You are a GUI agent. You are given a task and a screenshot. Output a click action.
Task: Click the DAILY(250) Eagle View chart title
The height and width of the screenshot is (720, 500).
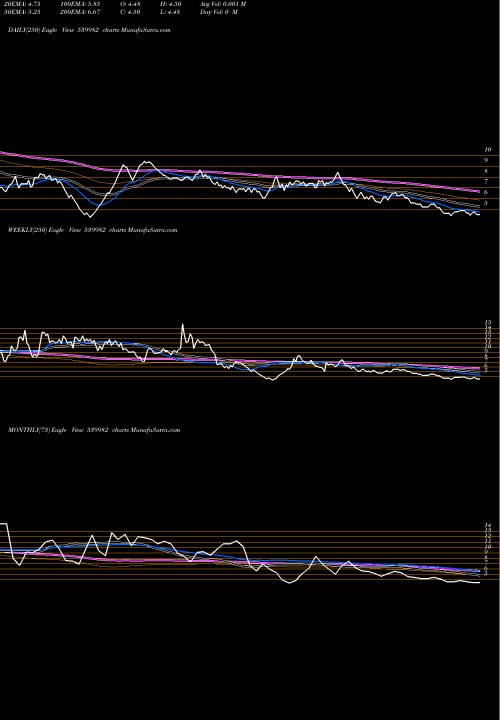click(x=90, y=30)
